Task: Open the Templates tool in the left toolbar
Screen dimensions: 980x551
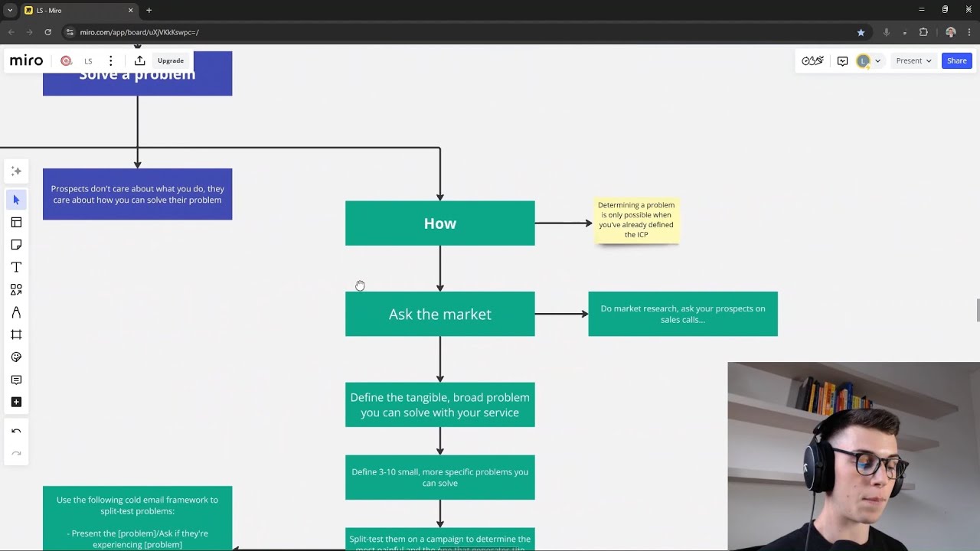Action: pyautogui.click(x=16, y=222)
